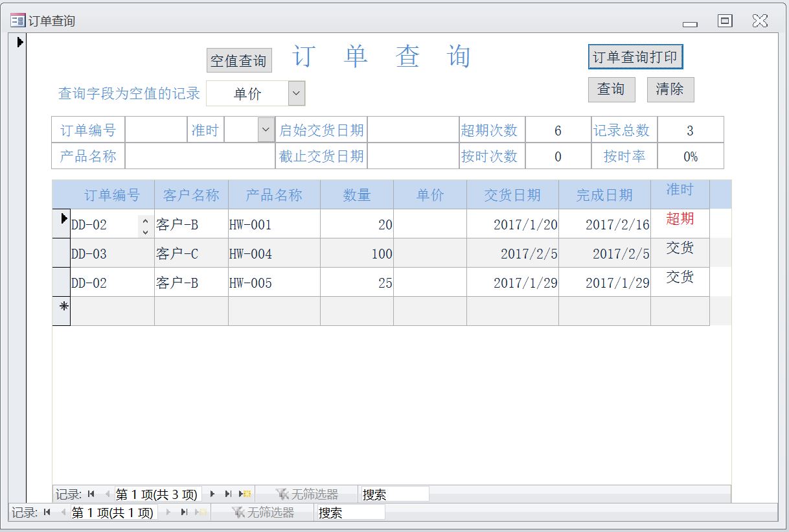This screenshot has width=789, height=532.
Task: Go to first record in subform navigator
Action: point(91,494)
